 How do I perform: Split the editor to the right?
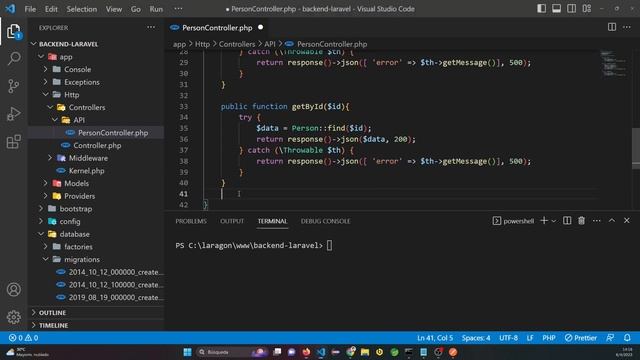click(611, 27)
